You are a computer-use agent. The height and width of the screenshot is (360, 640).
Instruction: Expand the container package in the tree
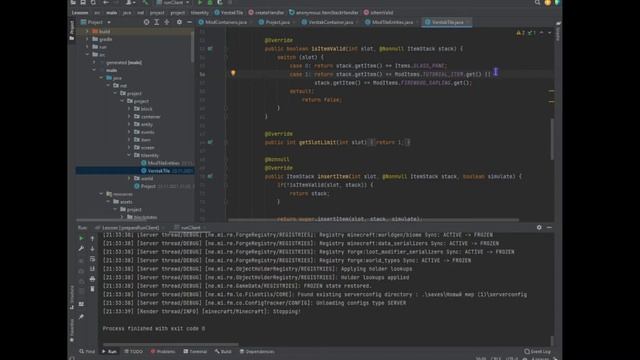[x=129, y=117]
